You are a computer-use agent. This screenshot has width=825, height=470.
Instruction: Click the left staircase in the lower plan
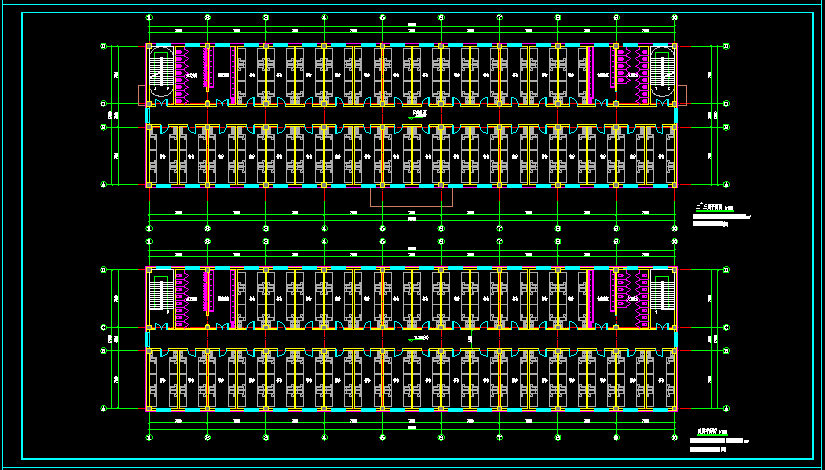[x=160, y=294]
